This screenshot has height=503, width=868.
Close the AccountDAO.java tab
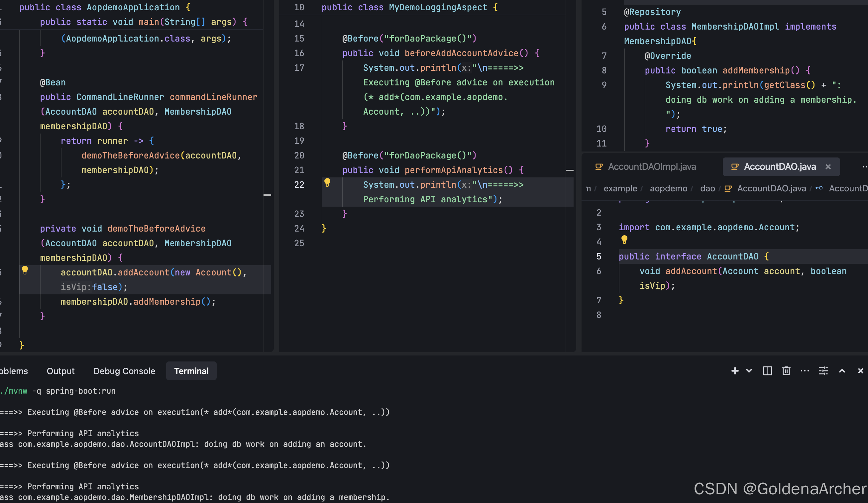click(x=828, y=167)
